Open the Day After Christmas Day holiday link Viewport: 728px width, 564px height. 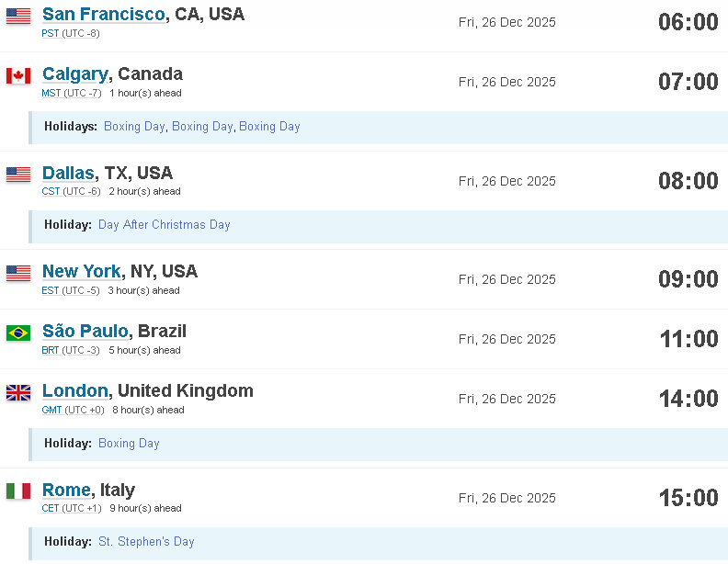click(x=165, y=224)
